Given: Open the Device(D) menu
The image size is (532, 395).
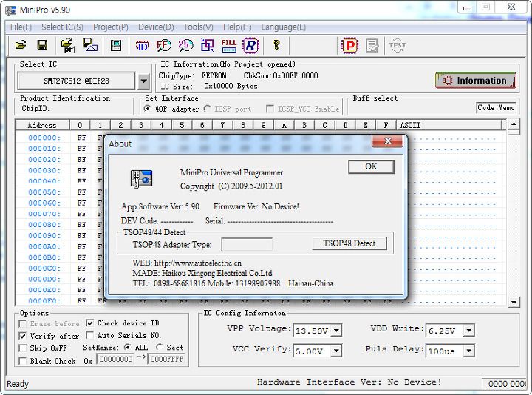Looking at the screenshot, I should [x=156, y=27].
